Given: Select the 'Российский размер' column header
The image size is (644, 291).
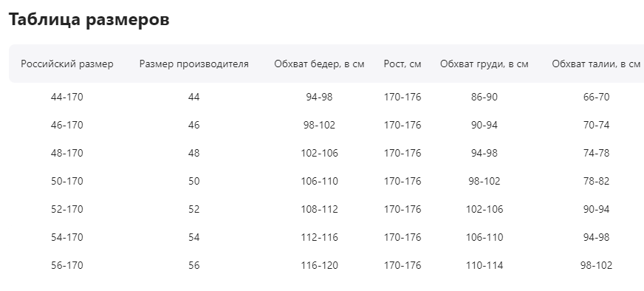Looking at the screenshot, I should [67, 64].
